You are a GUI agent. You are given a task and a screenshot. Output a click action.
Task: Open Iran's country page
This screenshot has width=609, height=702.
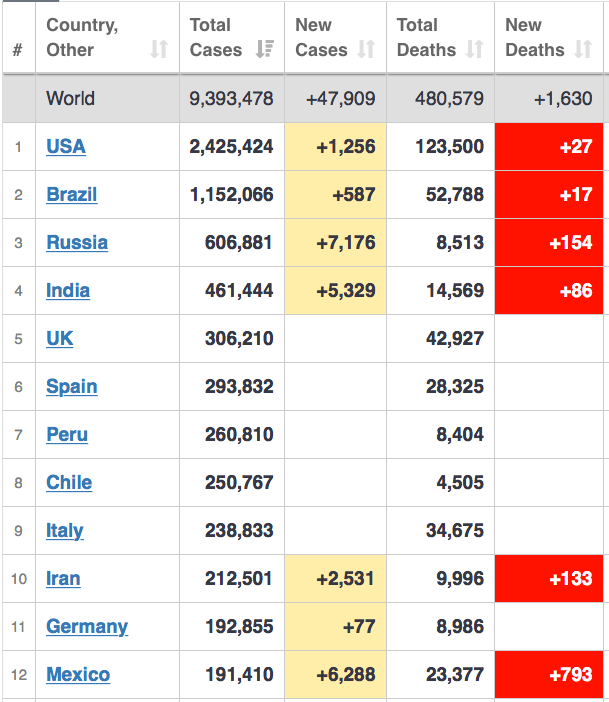(63, 579)
